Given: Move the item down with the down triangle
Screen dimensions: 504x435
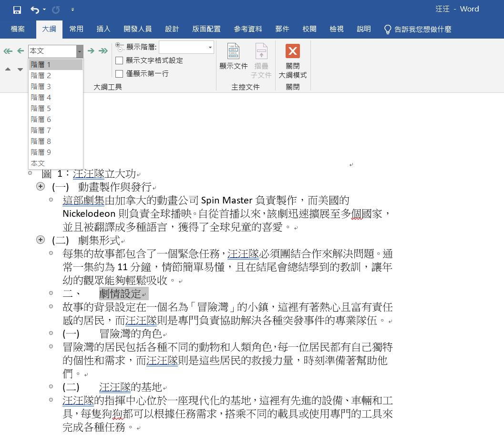Looking at the screenshot, I should (20, 70).
